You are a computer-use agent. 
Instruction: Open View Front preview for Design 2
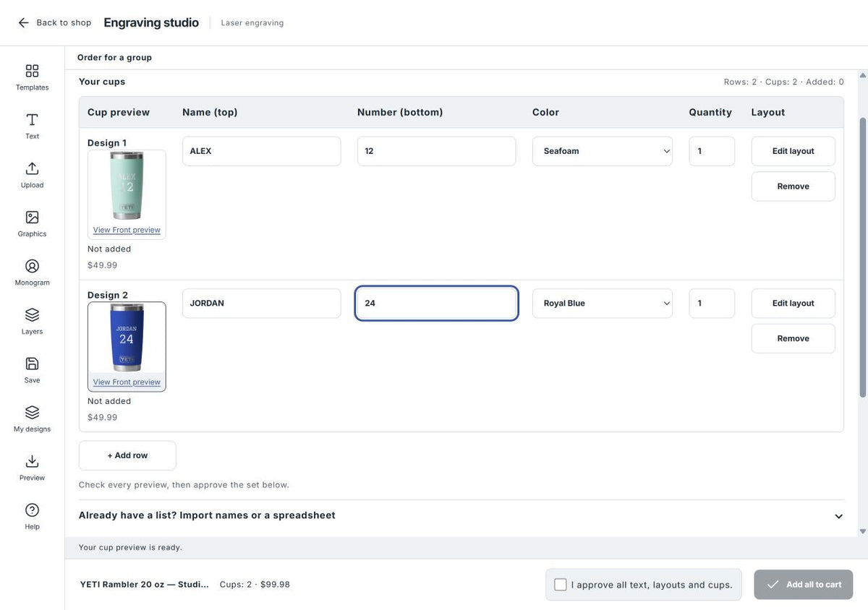coord(127,382)
